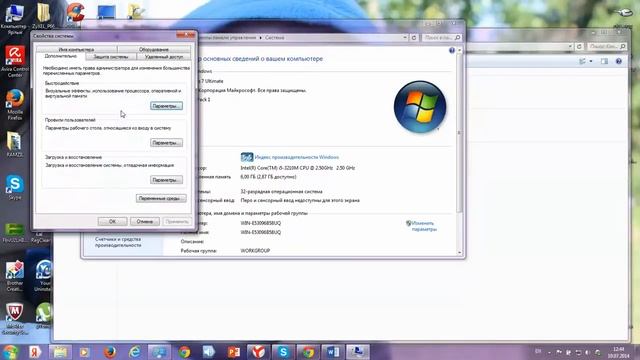Open the ZyXEL folder on the desktop
This screenshot has height=360, width=640.
(x=44, y=16)
